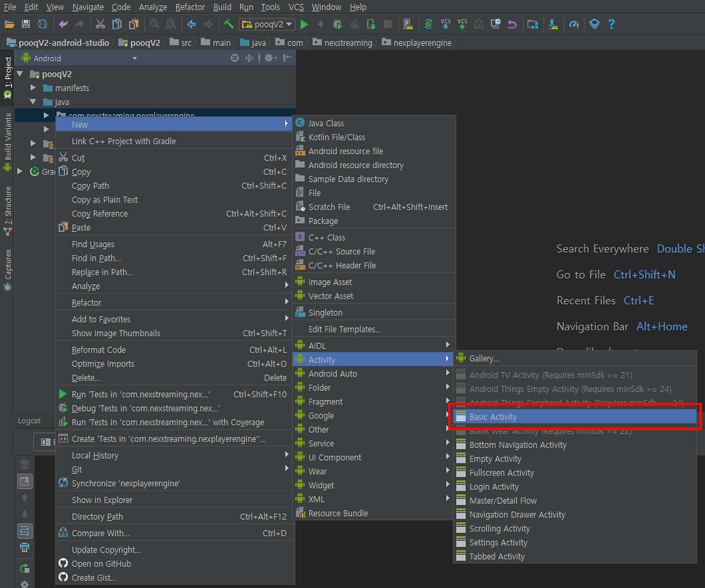Click Open on GitHub in context menu

101,564
